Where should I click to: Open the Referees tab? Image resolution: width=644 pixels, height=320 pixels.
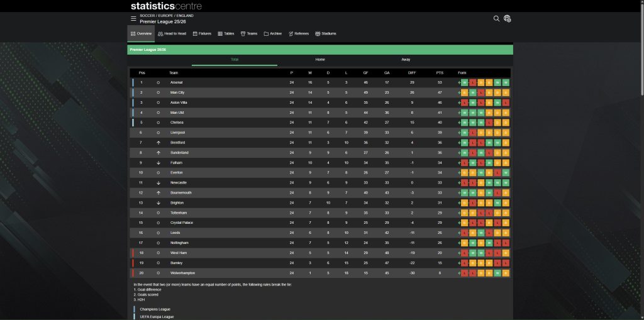pyautogui.click(x=299, y=34)
